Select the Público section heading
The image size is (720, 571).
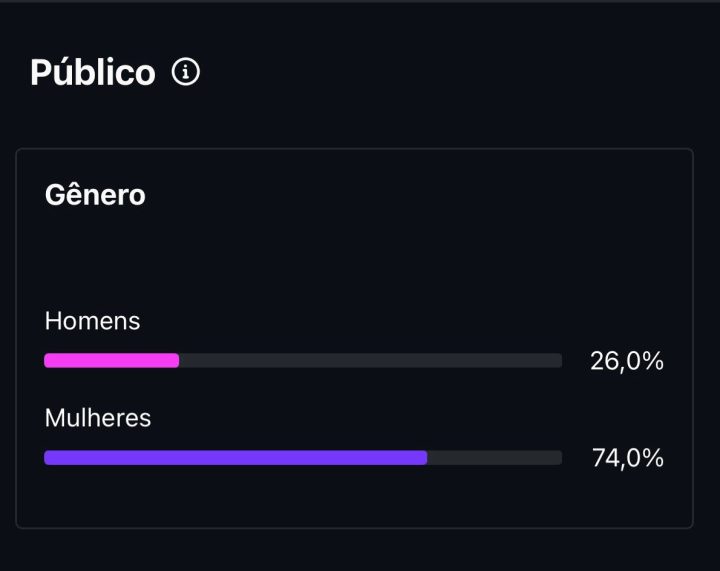pos(93,72)
